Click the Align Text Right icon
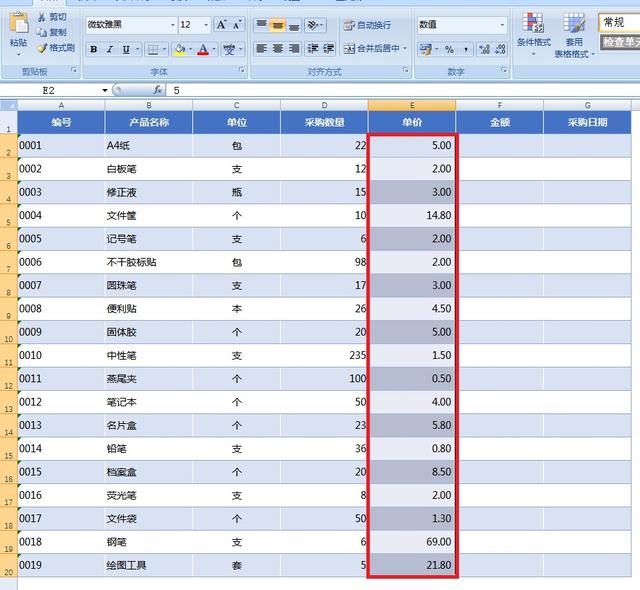Image resolution: width=640 pixels, height=590 pixels. (x=293, y=49)
